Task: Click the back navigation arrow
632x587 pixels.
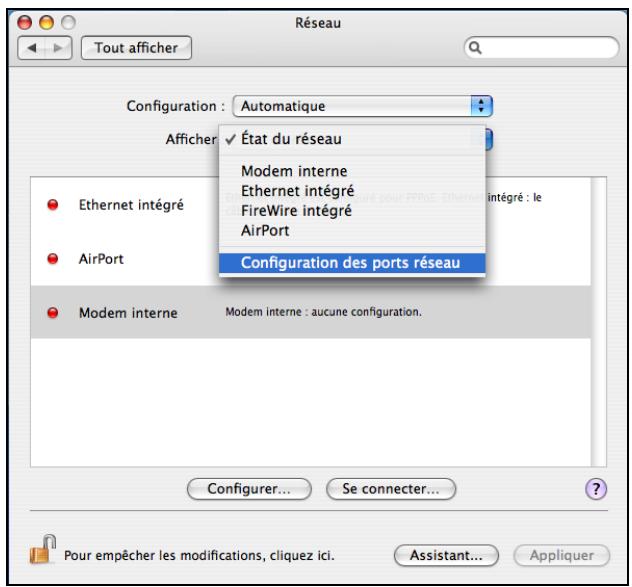Action: 32,48
